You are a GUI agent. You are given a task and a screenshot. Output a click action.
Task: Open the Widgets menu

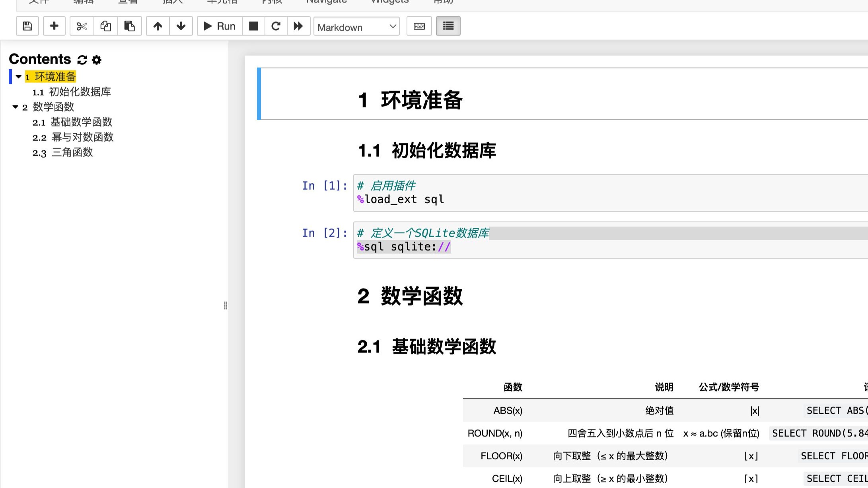point(390,2)
